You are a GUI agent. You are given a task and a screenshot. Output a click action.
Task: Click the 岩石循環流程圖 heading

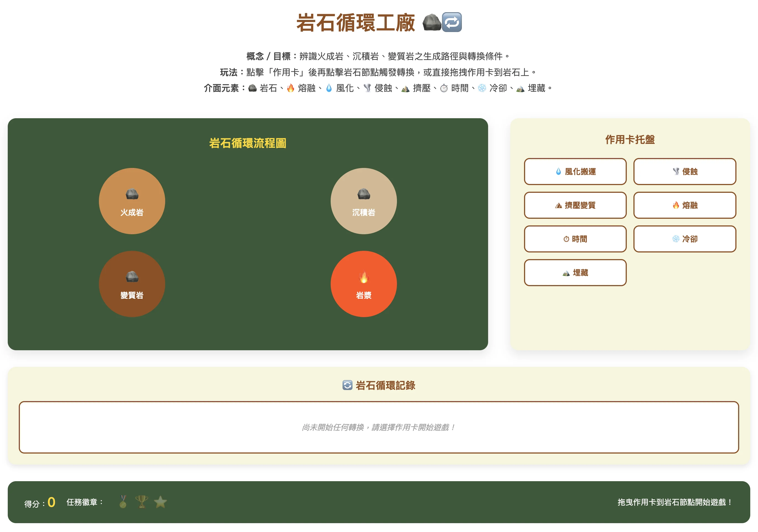[x=247, y=143]
